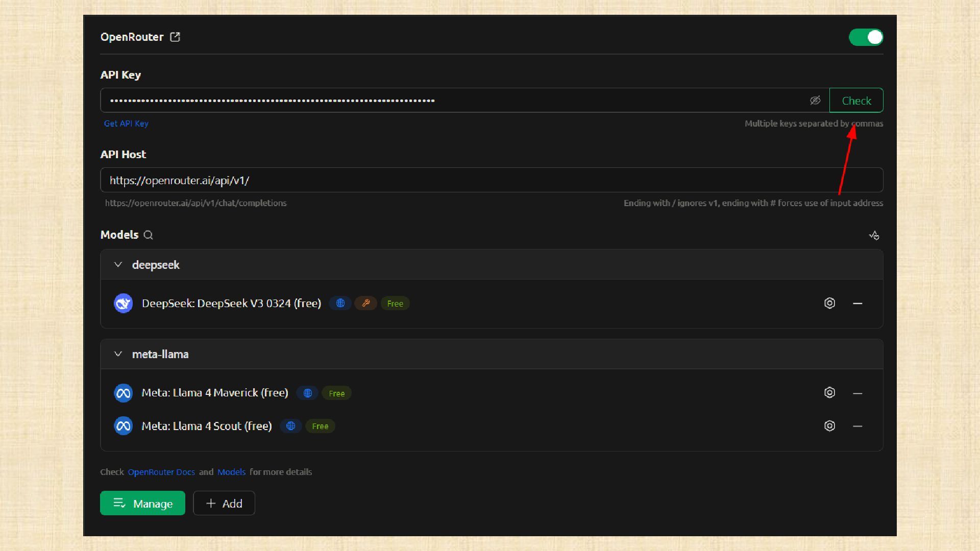Remove the DeepSeek V3 0324 model
The width and height of the screenshot is (980, 551).
click(x=857, y=303)
